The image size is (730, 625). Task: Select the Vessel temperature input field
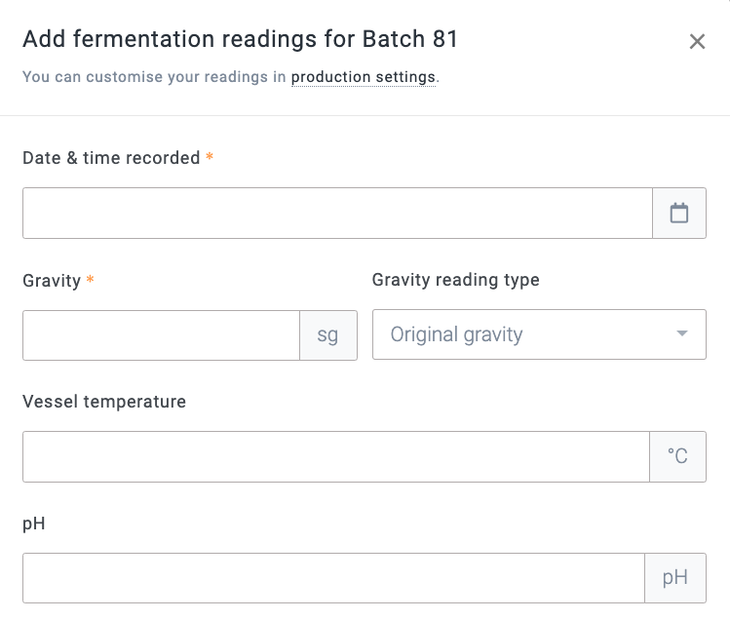pyautogui.click(x=336, y=457)
